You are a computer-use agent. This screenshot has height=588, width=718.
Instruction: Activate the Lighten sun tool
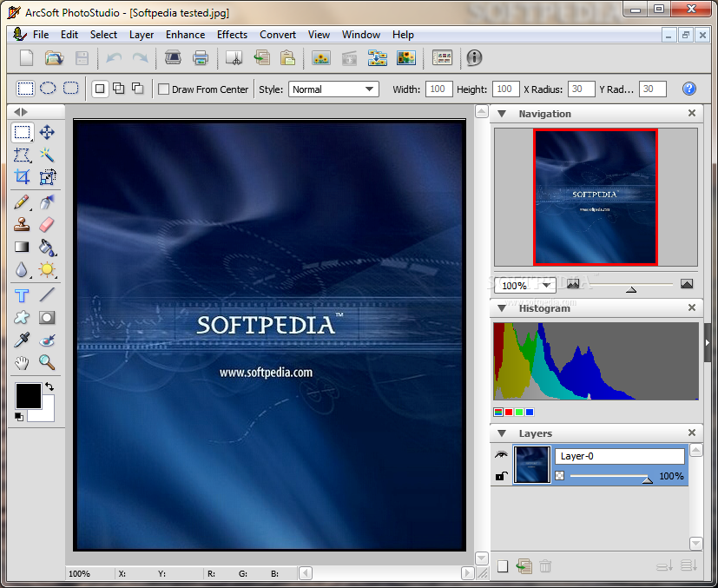(x=47, y=270)
